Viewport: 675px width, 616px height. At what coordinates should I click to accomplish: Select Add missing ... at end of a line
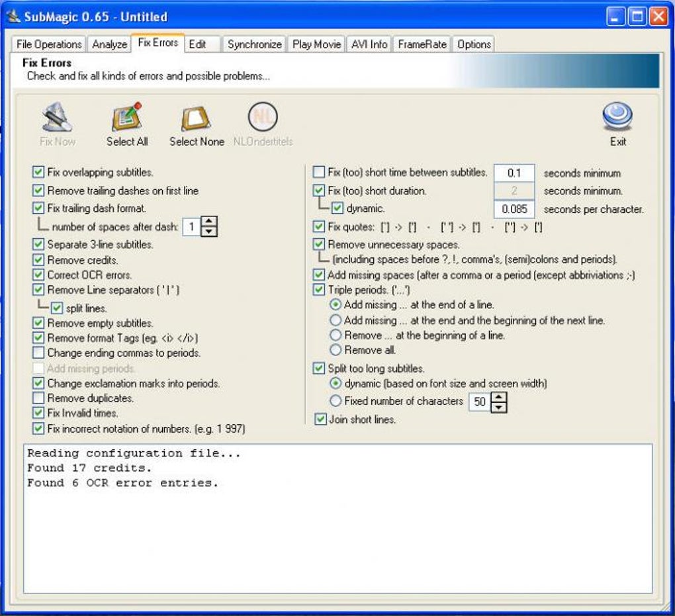pyautogui.click(x=336, y=304)
